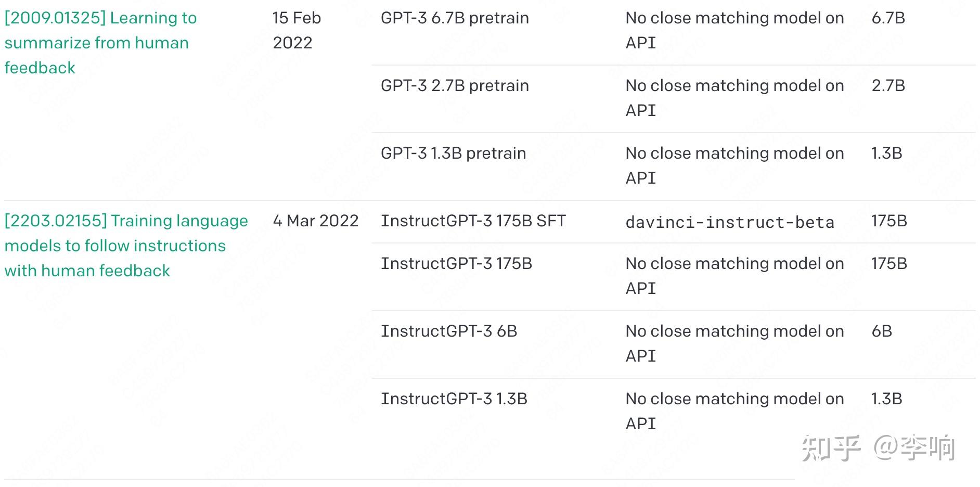The image size is (980, 487).
Task: Open the 2203.02155 Training language models link
Action: click(x=126, y=246)
